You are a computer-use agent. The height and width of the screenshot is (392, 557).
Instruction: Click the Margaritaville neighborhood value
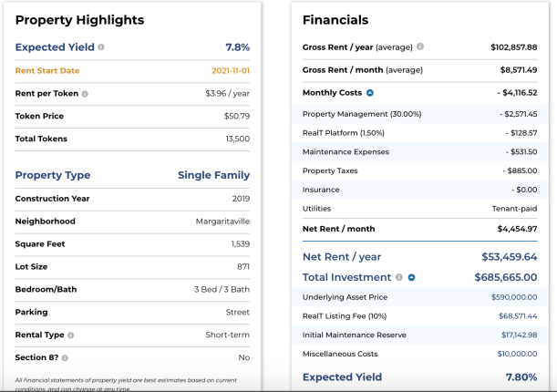pyautogui.click(x=222, y=222)
